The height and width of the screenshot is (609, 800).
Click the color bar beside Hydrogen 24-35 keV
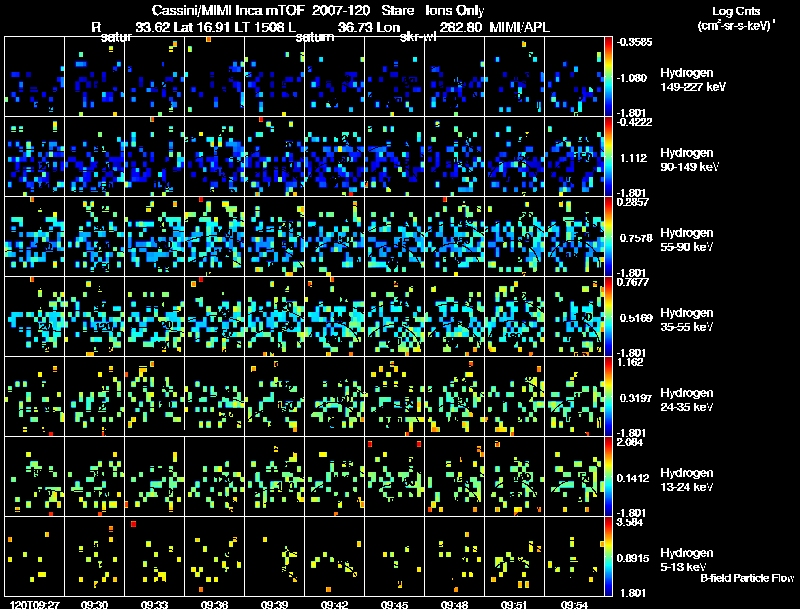[608, 397]
